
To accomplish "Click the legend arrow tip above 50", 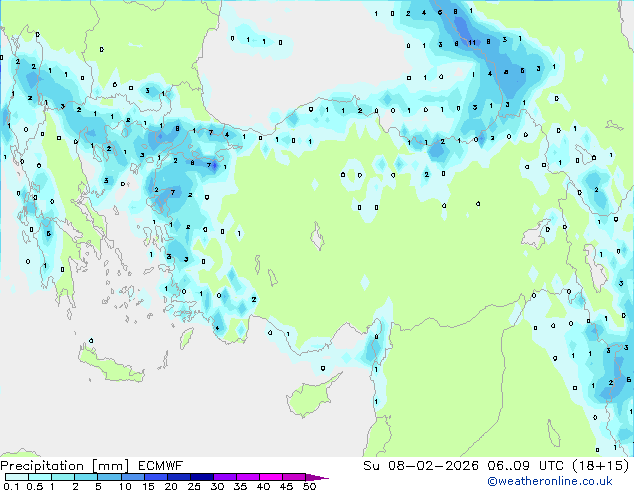I will (317, 477).
